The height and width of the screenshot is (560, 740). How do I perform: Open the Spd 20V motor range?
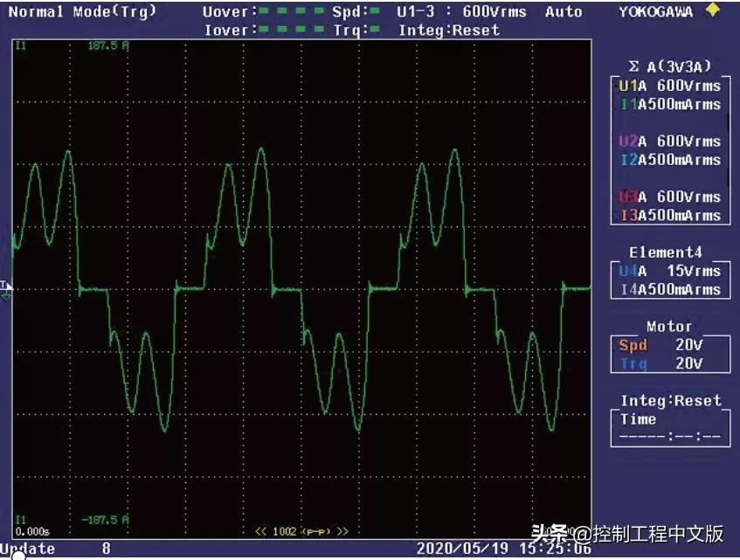pos(669,345)
